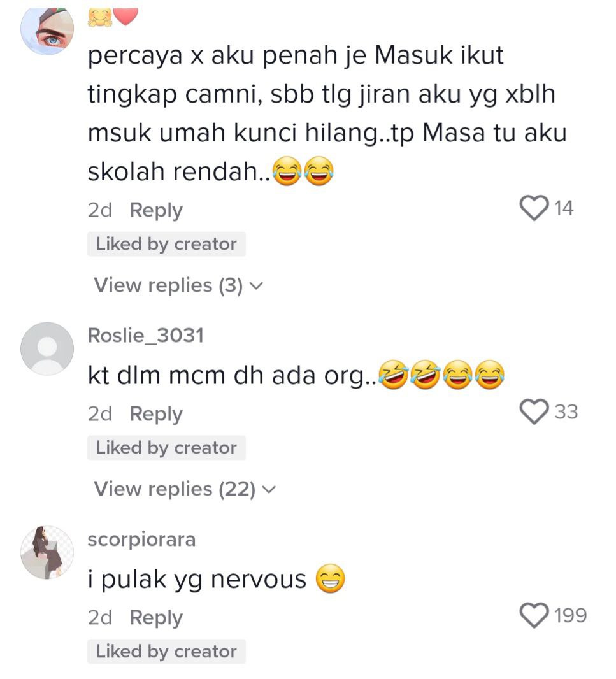Viewport: 616px width, 679px height.
Task: Tap Liked by creator badge under scorpiorara
Action: coord(166,651)
